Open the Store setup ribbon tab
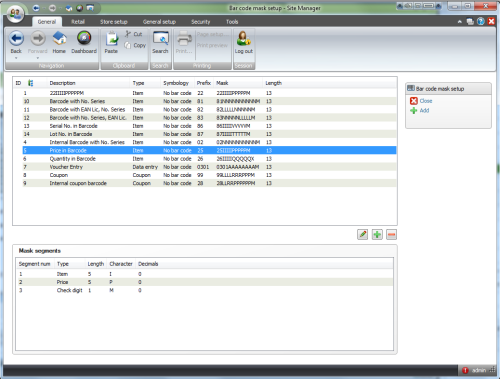 coord(114,22)
